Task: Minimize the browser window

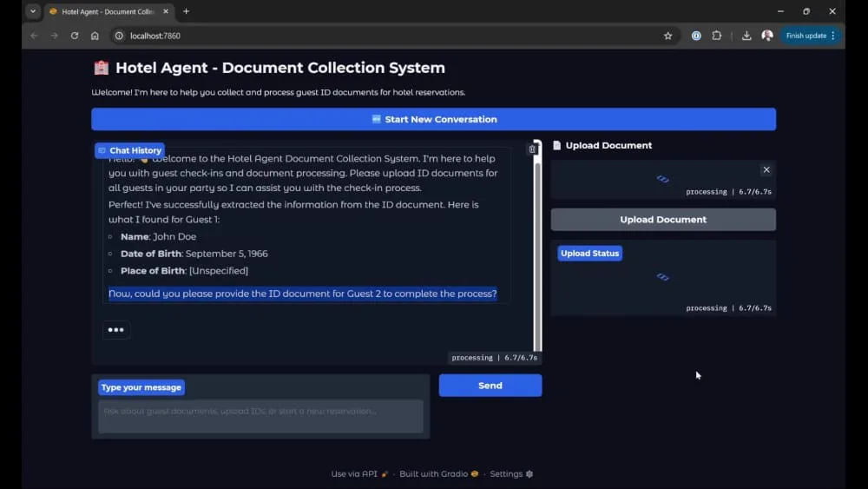Action: (x=780, y=11)
